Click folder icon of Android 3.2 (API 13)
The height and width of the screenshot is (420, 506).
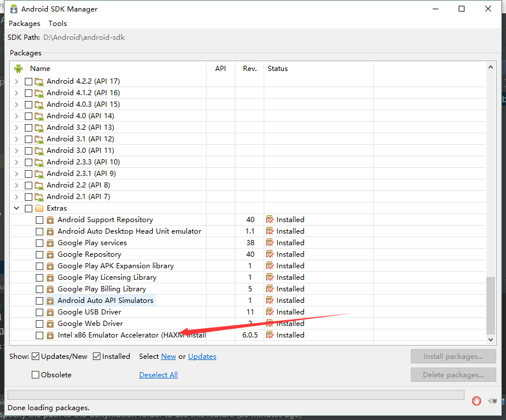[x=39, y=127]
